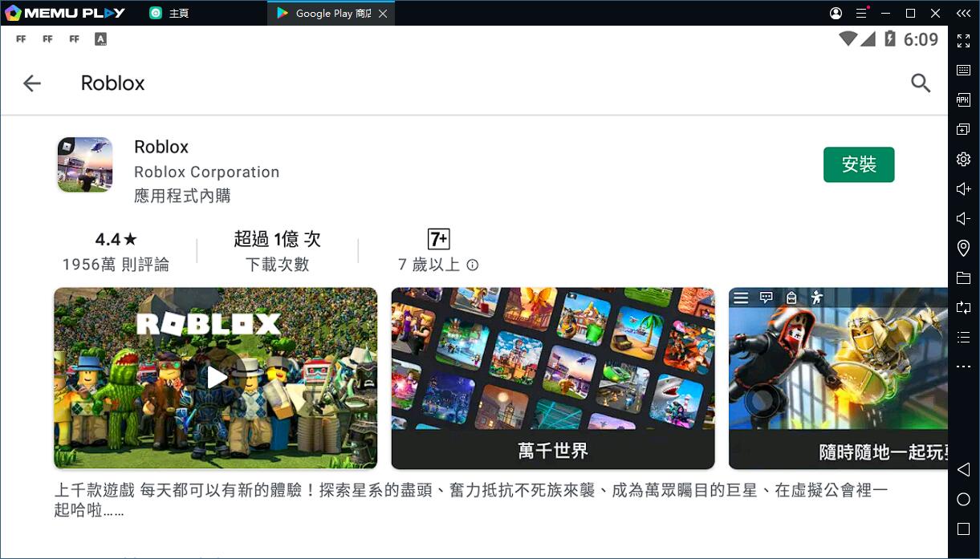Expand more sidebar options via ellipsis icon
This screenshot has width=980, height=559.
(x=963, y=366)
